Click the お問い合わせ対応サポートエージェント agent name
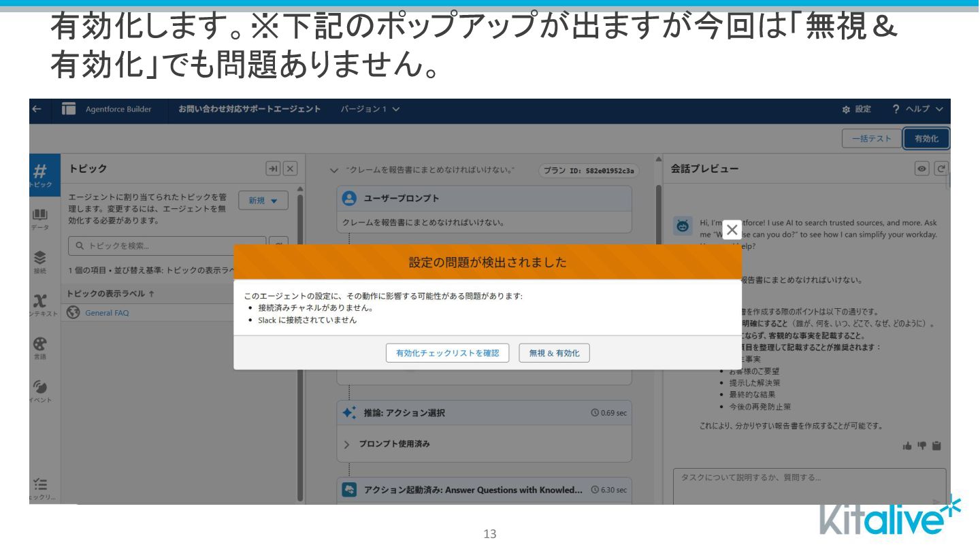This screenshot has height=551, width=980. pyautogui.click(x=250, y=109)
